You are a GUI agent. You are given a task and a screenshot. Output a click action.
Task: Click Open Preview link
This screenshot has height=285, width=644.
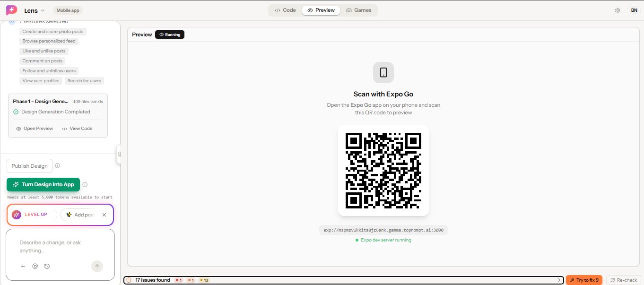coord(35,129)
